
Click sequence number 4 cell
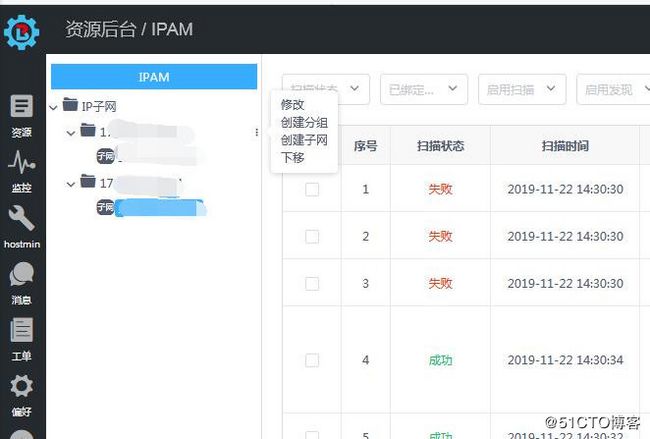point(366,360)
